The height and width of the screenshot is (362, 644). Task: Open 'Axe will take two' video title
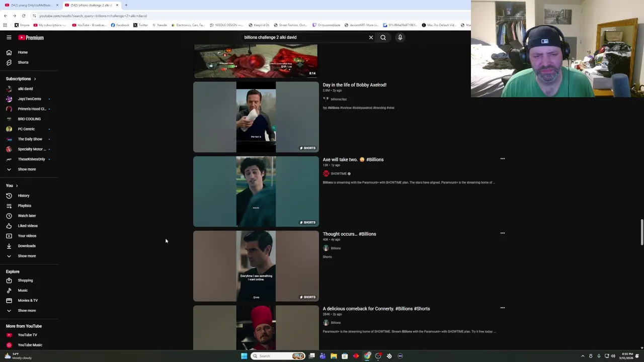coord(353,159)
